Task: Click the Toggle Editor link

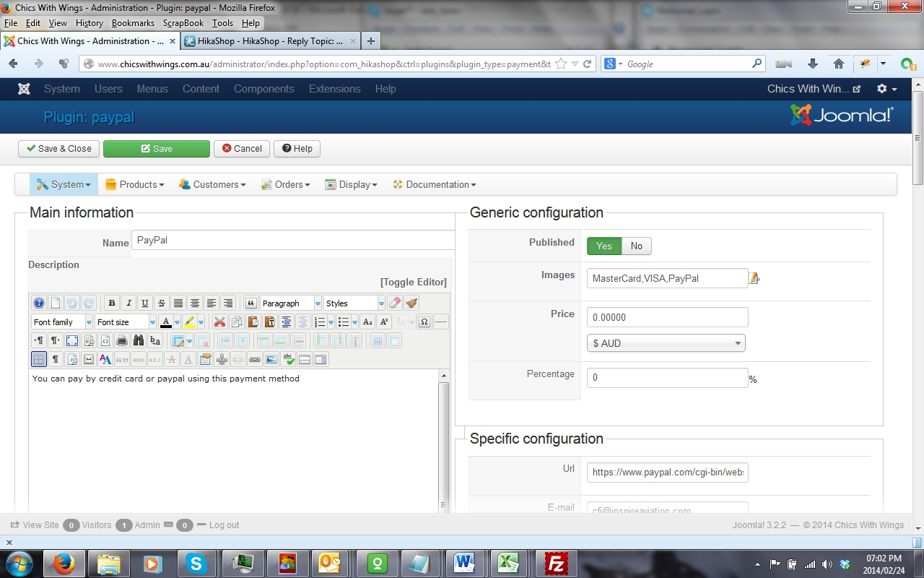Action: click(414, 282)
